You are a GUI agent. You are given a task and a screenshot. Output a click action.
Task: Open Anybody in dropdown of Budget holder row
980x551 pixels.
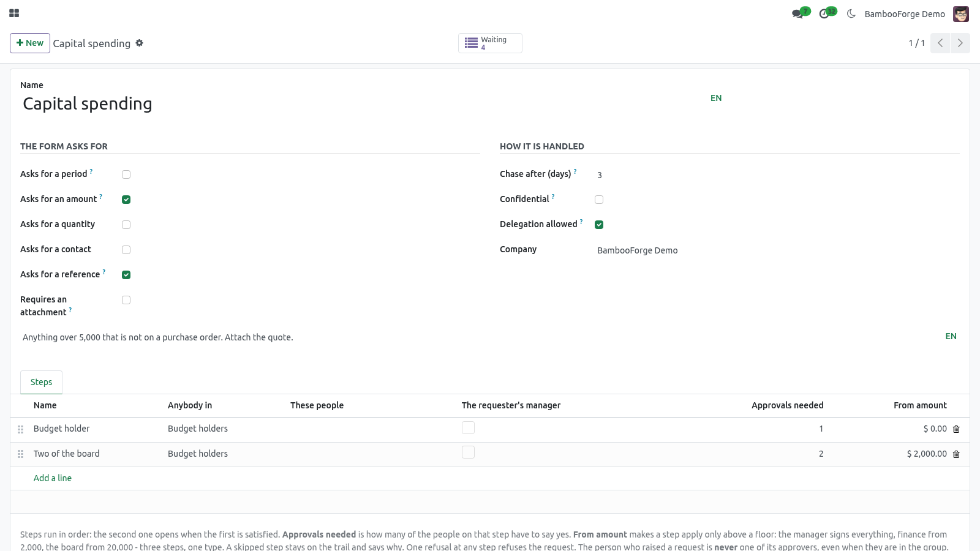tap(224, 429)
